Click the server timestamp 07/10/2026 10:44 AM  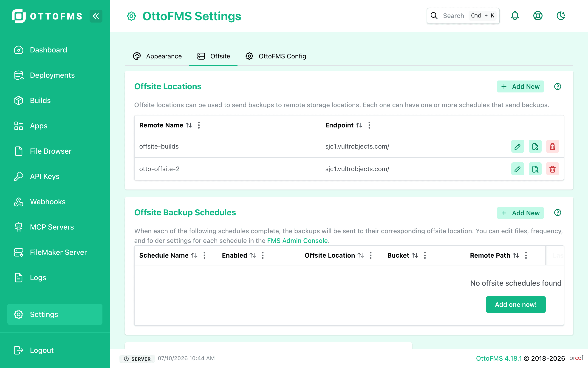(x=186, y=358)
